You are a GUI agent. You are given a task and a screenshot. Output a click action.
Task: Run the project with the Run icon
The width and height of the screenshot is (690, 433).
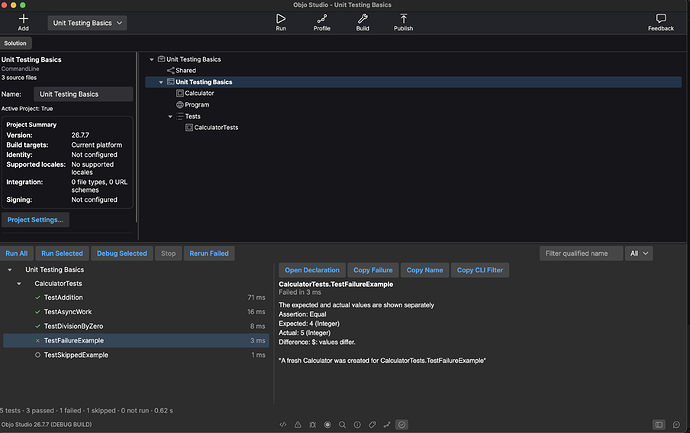click(x=281, y=18)
